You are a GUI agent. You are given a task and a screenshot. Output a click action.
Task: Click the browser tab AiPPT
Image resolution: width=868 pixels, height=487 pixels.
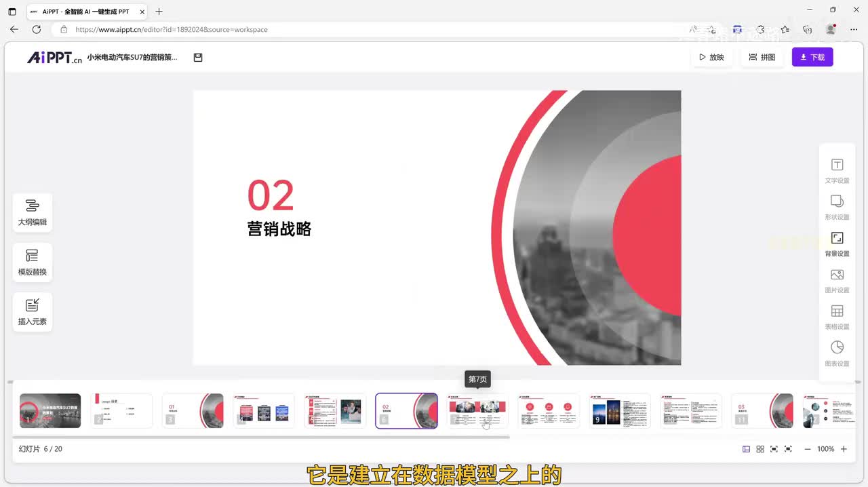click(x=85, y=12)
